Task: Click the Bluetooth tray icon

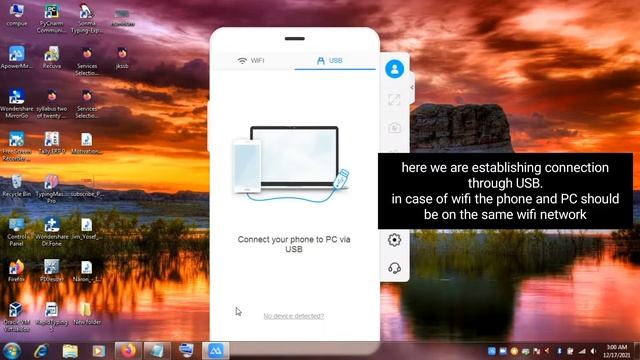Action: tap(559, 351)
